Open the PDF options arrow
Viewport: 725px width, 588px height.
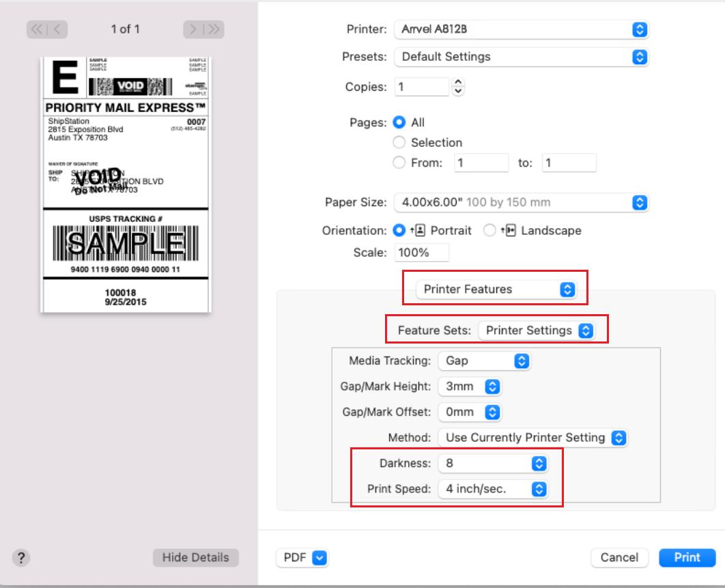pyautogui.click(x=319, y=557)
